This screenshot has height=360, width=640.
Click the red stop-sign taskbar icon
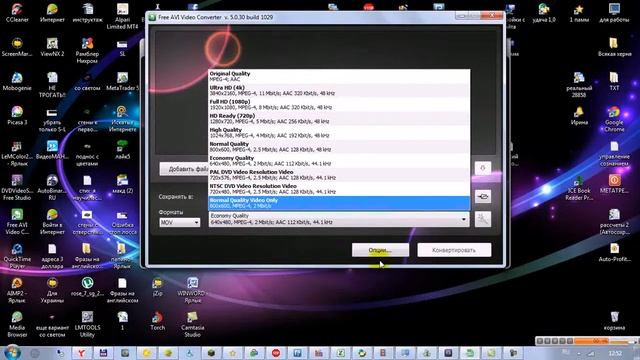pos(276,353)
